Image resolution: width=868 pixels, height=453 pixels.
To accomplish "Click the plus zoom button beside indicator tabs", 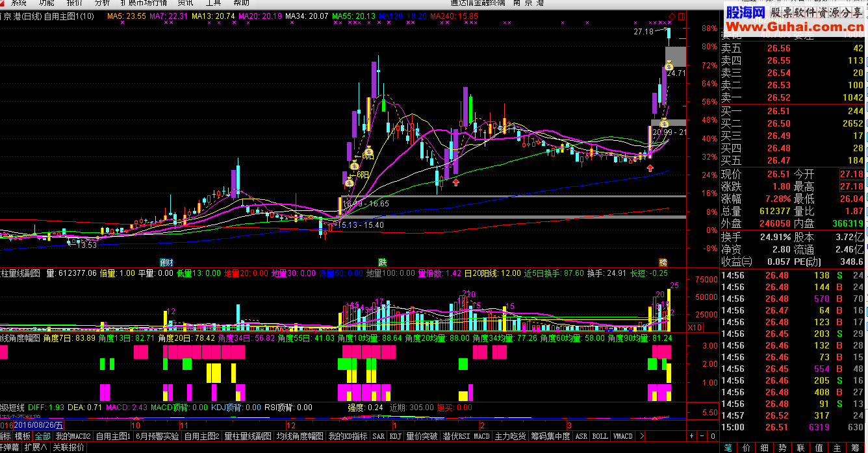I will pos(691,436).
